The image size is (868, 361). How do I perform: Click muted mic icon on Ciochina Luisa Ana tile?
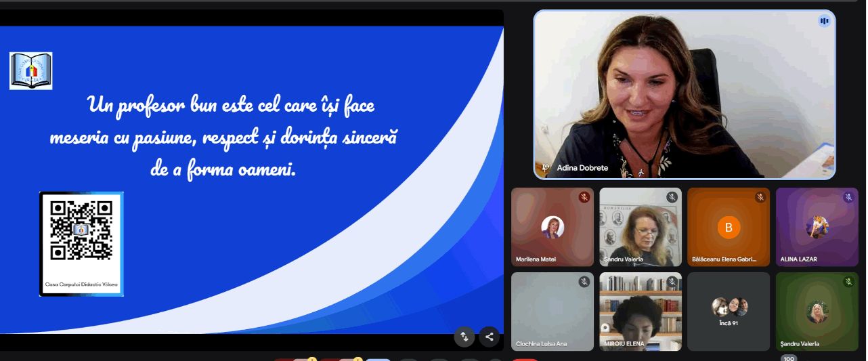coord(584,282)
